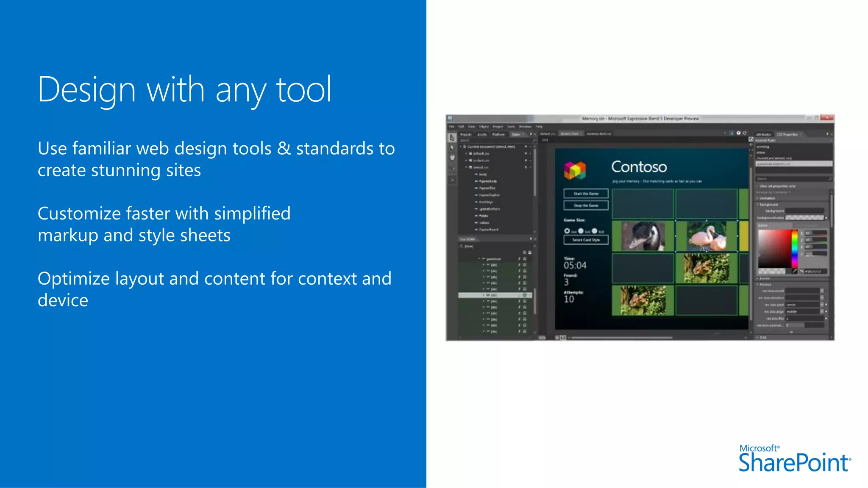The height and width of the screenshot is (488, 868).
Task: Collapse the Current document tree node
Action: [x=461, y=147]
